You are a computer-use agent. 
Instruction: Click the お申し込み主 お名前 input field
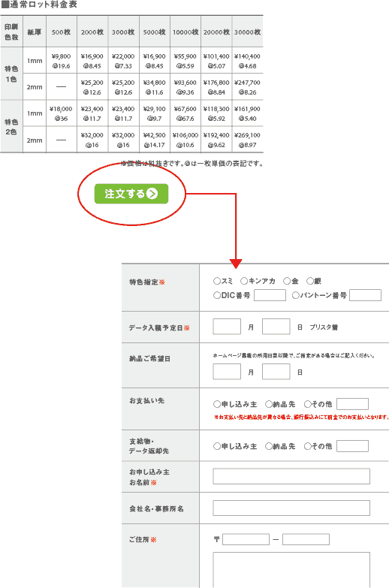click(291, 476)
